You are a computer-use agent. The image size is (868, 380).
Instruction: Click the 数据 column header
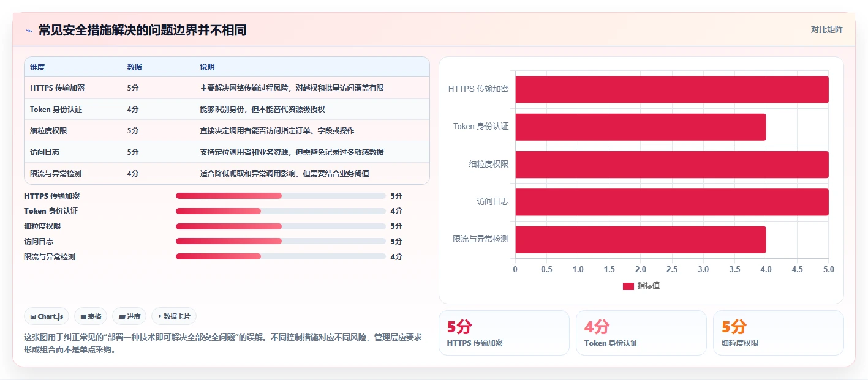pos(134,67)
